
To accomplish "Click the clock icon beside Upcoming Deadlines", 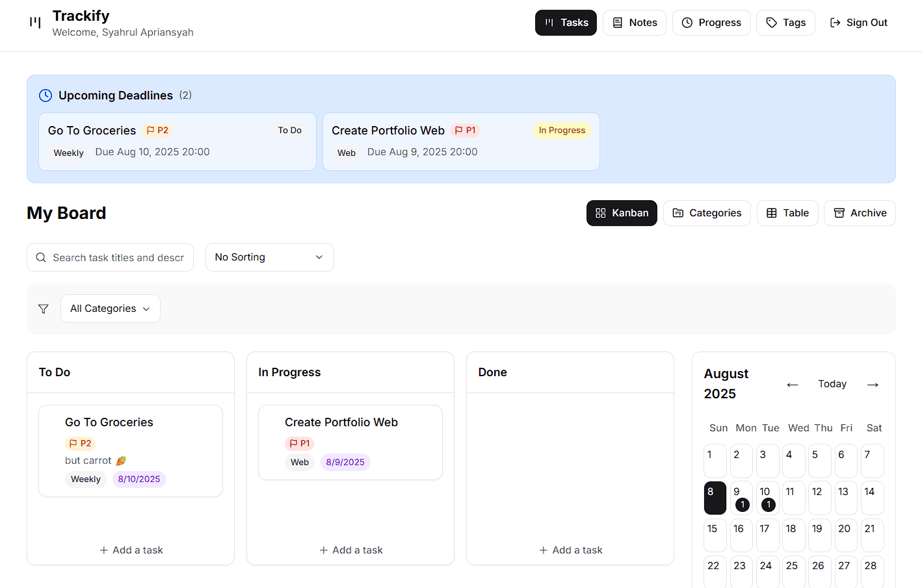I will (x=46, y=95).
